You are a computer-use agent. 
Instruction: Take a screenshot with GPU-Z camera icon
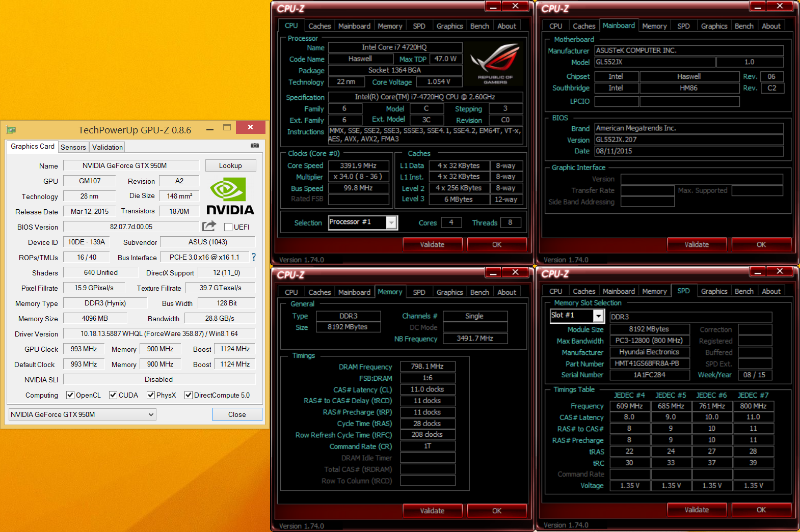point(255,146)
